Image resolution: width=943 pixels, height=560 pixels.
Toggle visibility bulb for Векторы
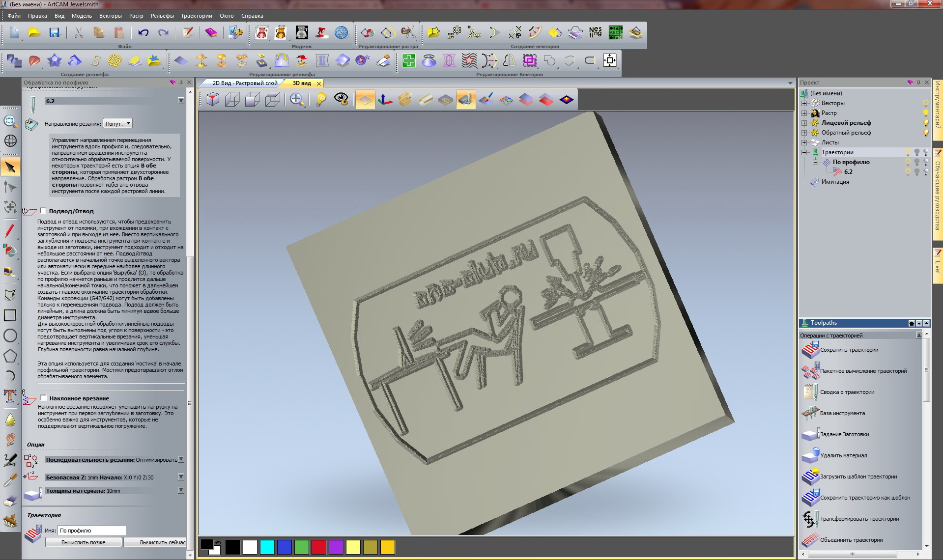click(x=926, y=103)
